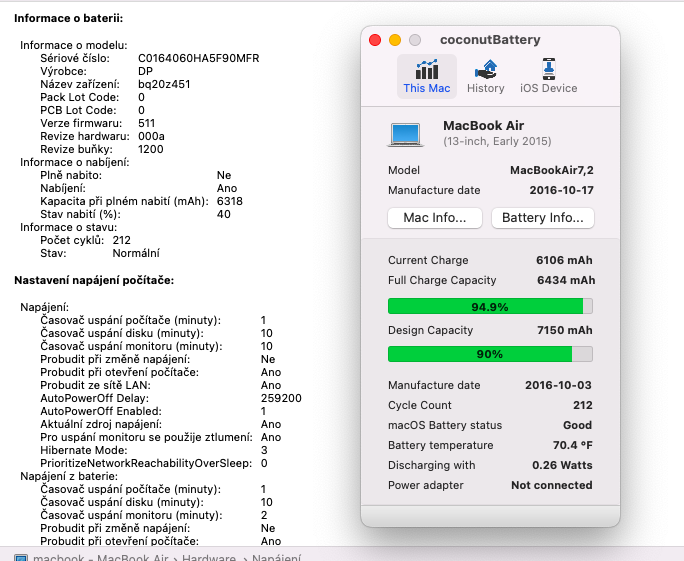Image resolution: width=684 pixels, height=561 pixels.
Task: Select the manufacture date 2016-10-17 value
Action: tap(561, 190)
